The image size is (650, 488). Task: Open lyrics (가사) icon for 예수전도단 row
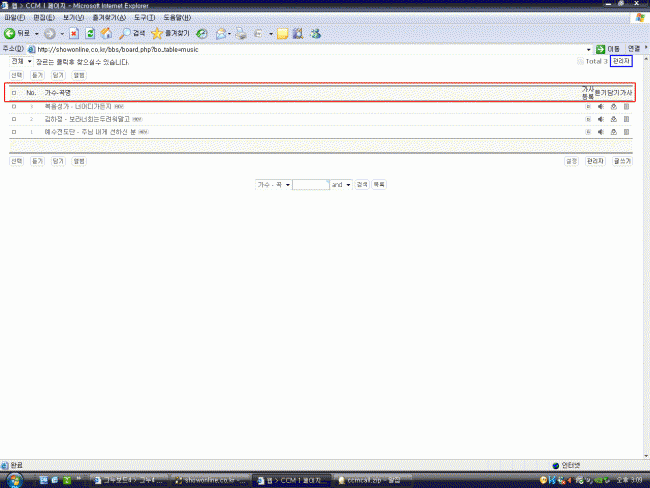pyautogui.click(x=626, y=132)
